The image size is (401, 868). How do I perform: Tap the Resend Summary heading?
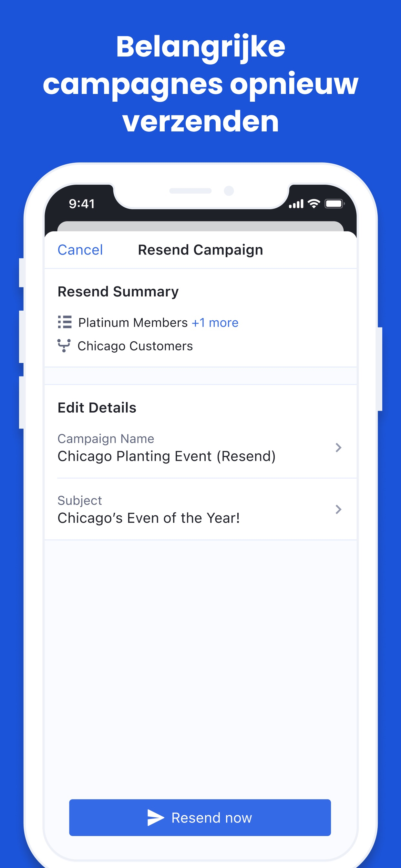tap(118, 292)
